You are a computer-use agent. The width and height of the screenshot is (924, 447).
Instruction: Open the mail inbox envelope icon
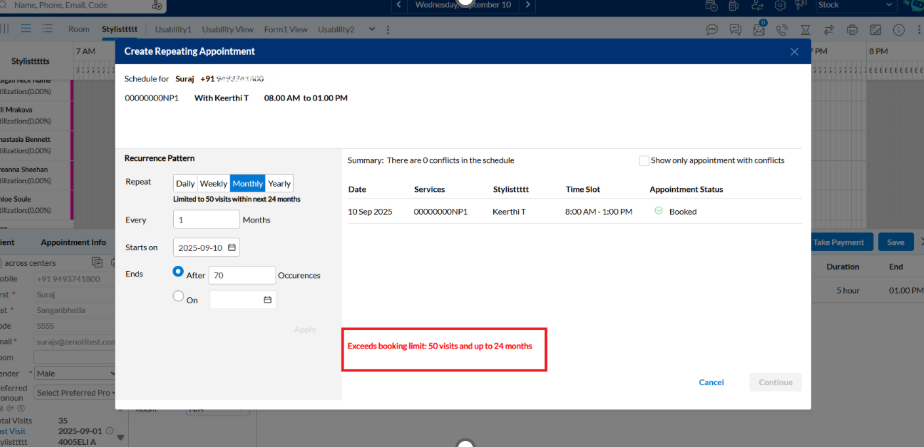(760, 30)
